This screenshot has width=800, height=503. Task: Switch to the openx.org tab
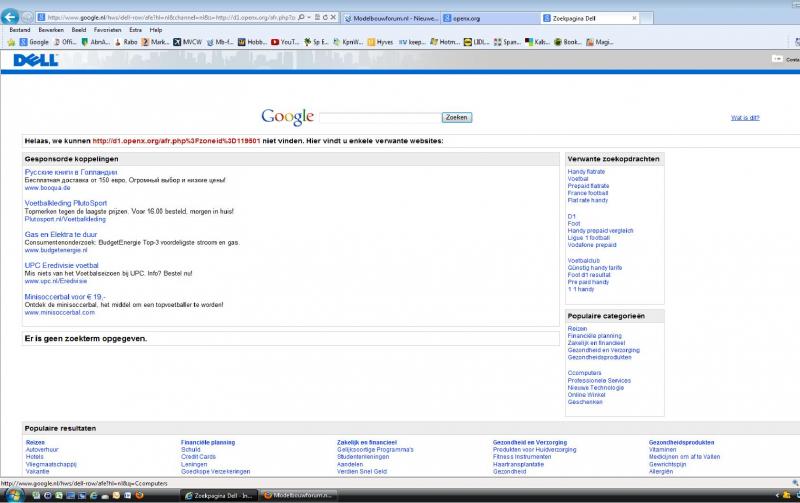click(x=490, y=18)
